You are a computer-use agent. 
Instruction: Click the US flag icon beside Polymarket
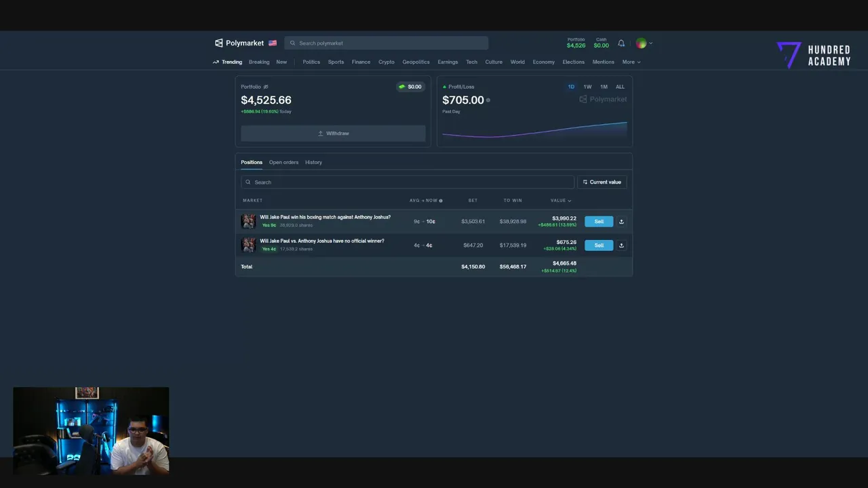(x=273, y=43)
